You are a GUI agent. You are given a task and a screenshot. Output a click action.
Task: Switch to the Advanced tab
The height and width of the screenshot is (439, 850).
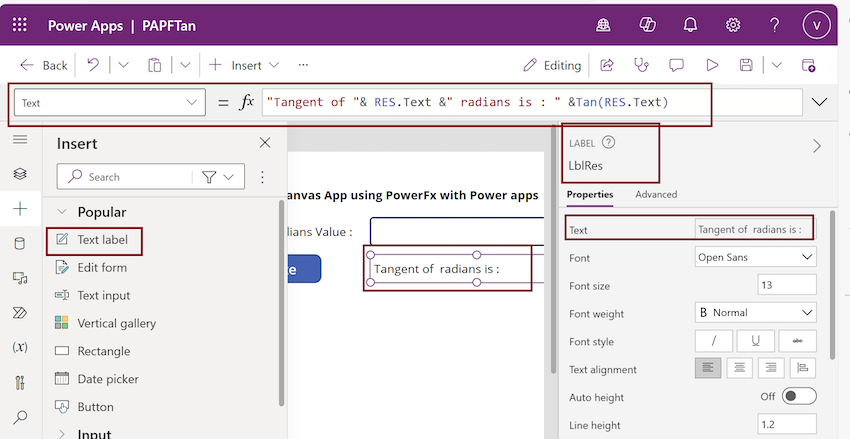click(656, 195)
